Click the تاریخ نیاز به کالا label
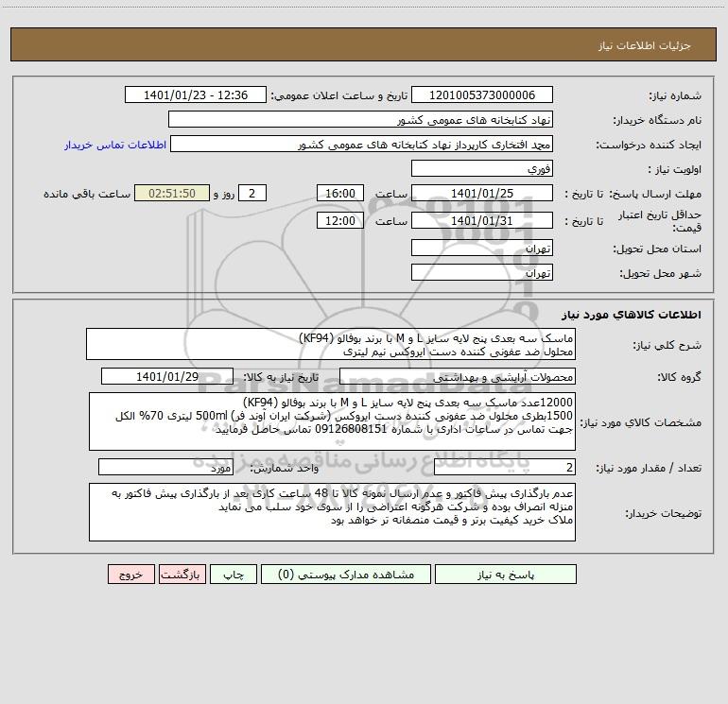 pyautogui.click(x=282, y=377)
